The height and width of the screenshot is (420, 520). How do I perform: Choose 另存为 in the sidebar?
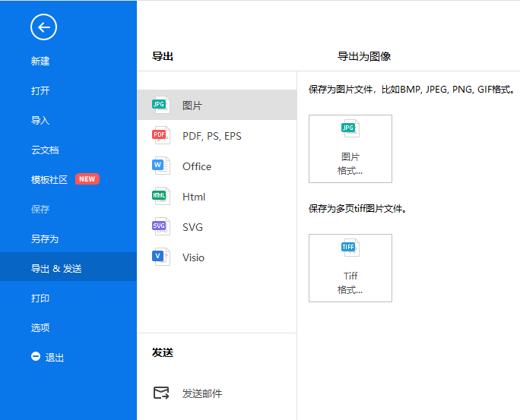tap(45, 239)
